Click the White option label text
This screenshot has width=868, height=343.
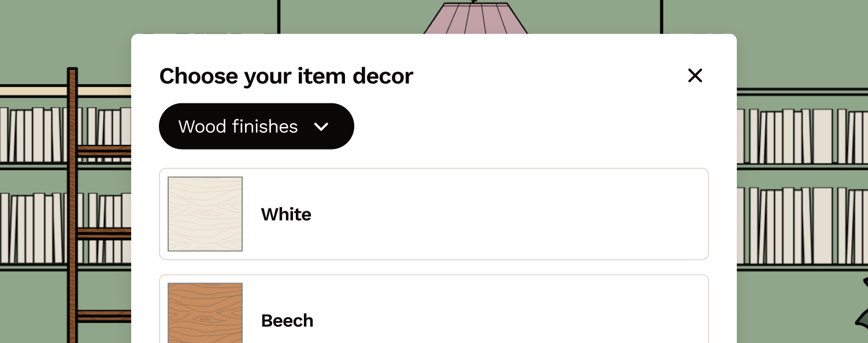coord(285,214)
